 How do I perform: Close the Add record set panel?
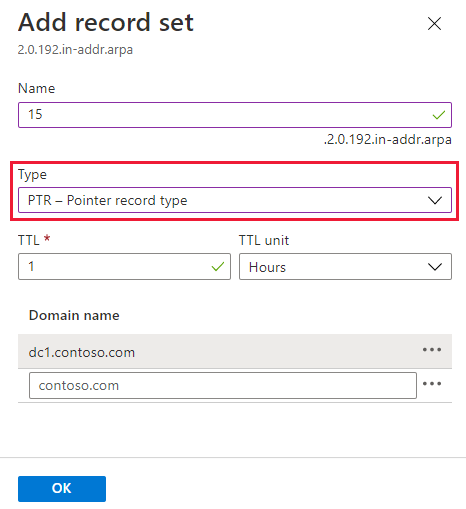click(x=434, y=23)
